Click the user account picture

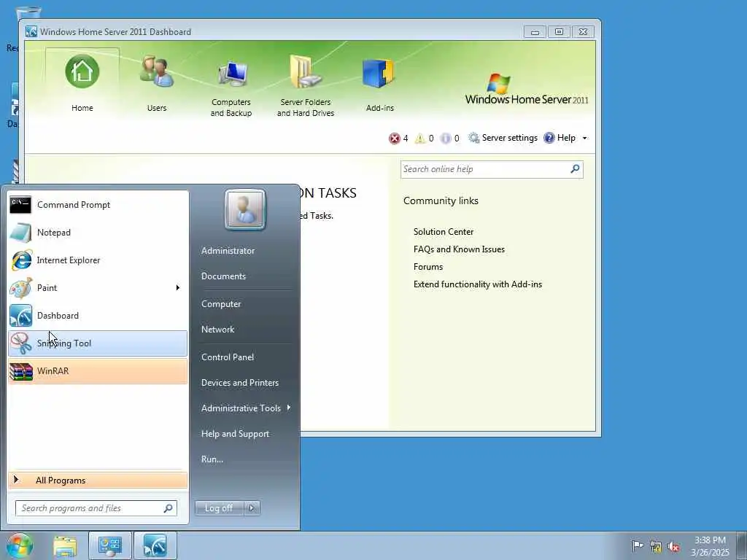click(245, 209)
